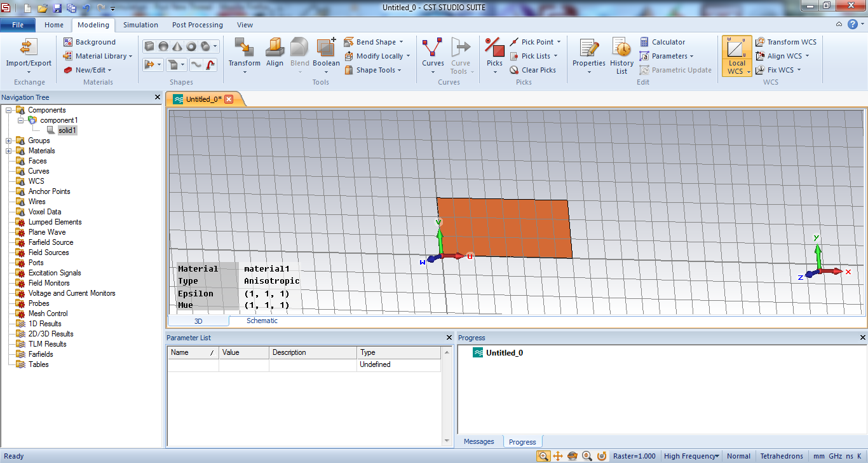
Task: Open the History List
Action: (x=621, y=55)
